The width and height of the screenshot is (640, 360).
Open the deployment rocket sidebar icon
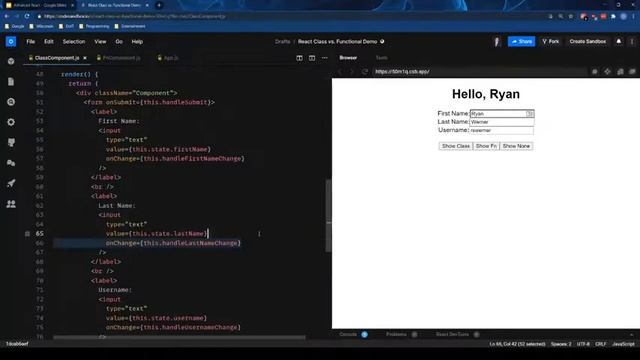[11, 183]
